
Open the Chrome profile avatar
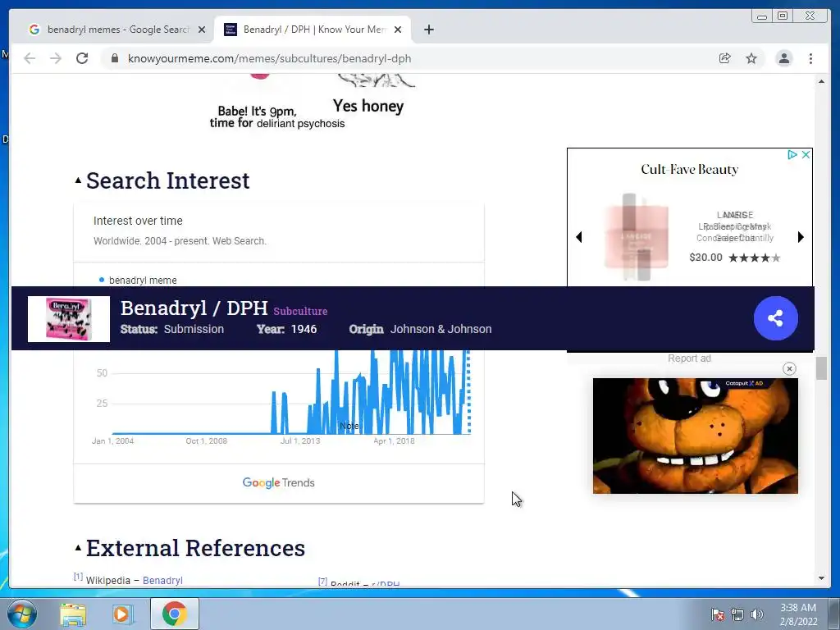[x=783, y=58]
